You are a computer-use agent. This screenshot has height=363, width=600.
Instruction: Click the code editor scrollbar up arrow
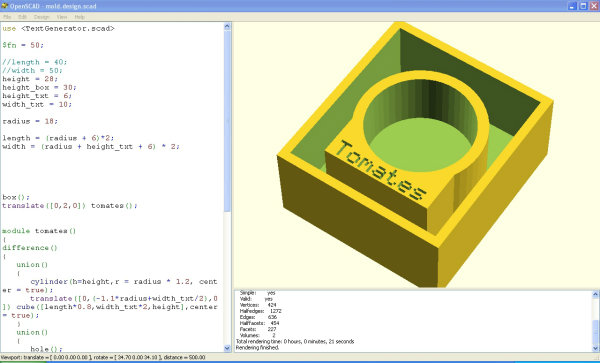click(x=227, y=26)
